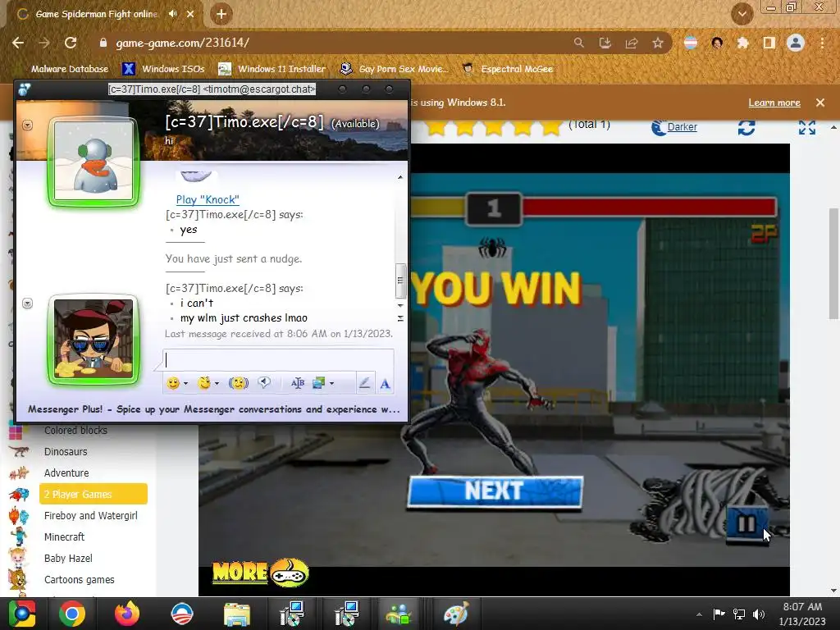
Task: Click the Play "Knock" link
Action: pos(208,200)
